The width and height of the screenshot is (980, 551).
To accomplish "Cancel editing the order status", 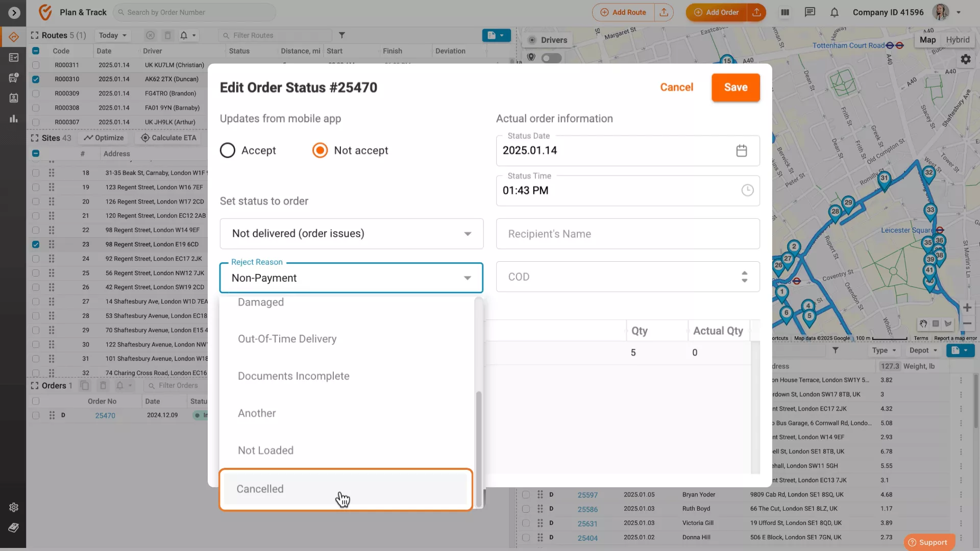I will (676, 87).
